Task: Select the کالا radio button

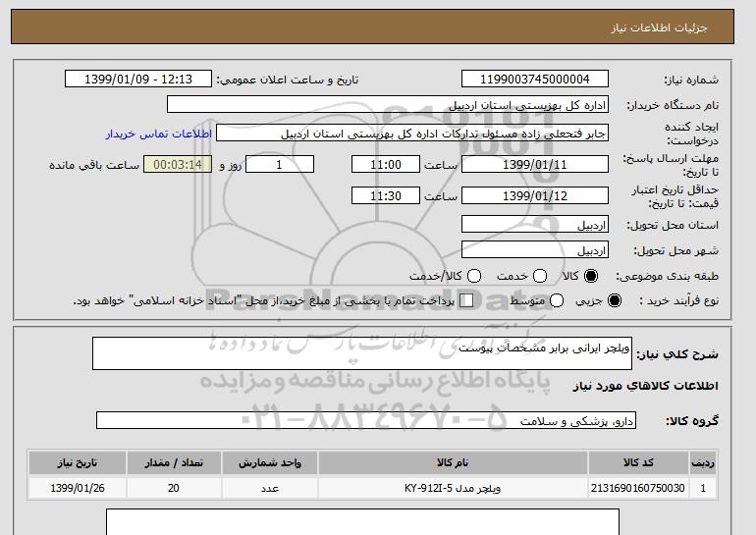Action: click(x=591, y=276)
